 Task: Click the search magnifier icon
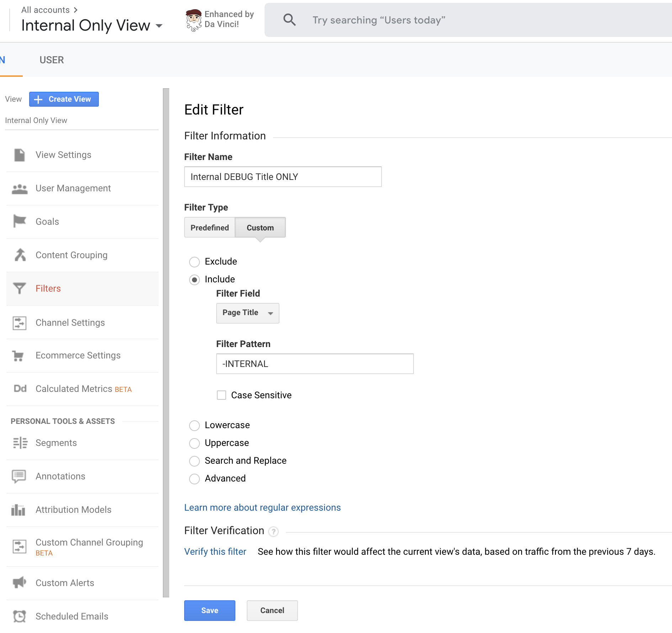(x=289, y=20)
